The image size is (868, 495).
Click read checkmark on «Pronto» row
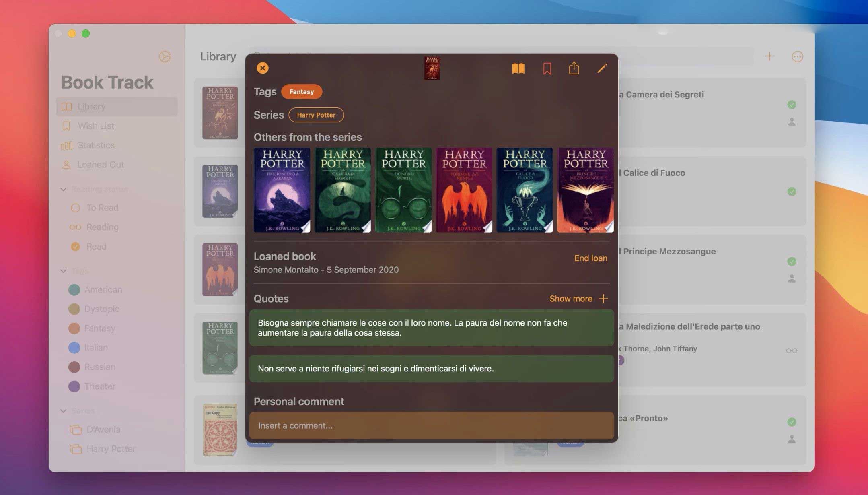click(x=792, y=422)
